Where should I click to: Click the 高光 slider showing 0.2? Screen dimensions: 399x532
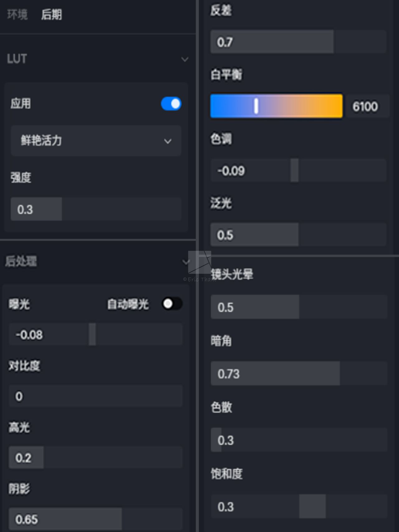tap(96, 458)
